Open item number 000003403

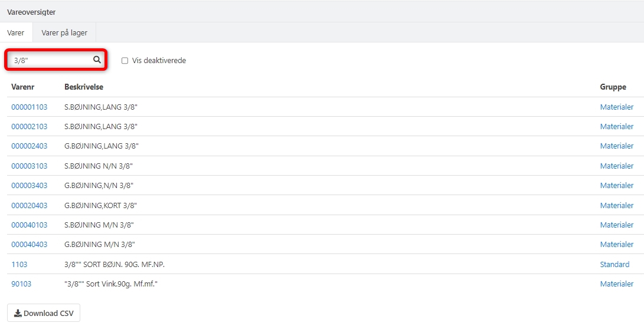(30, 186)
